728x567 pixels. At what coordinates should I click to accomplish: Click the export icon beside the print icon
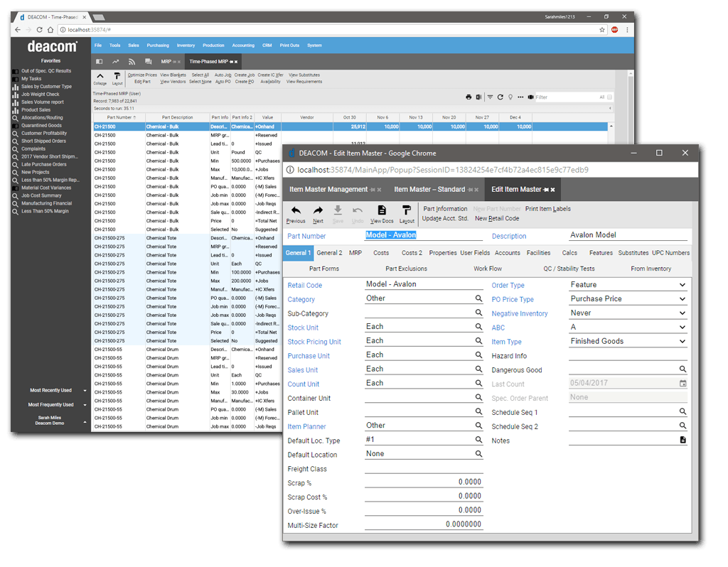(x=478, y=97)
